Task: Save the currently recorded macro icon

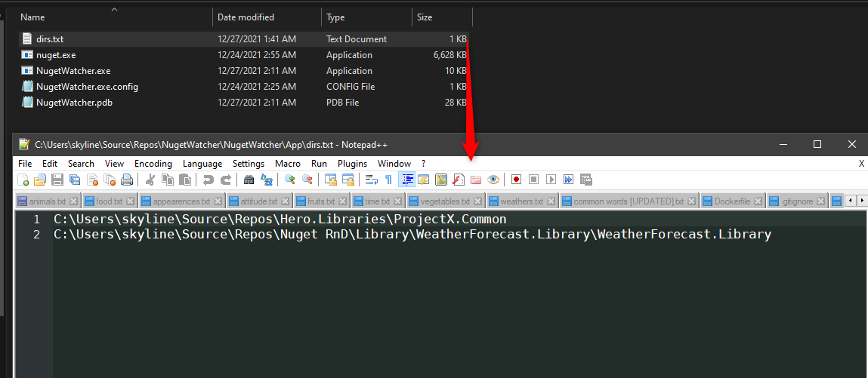Action: point(585,180)
